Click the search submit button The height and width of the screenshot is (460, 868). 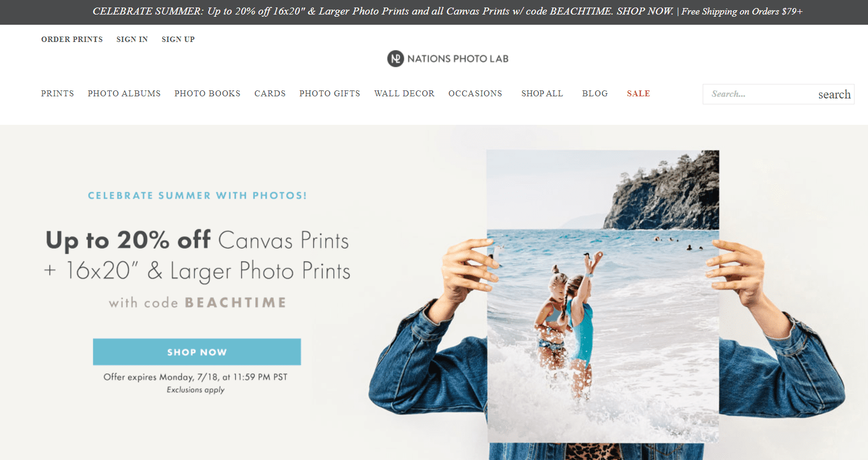[x=835, y=95]
